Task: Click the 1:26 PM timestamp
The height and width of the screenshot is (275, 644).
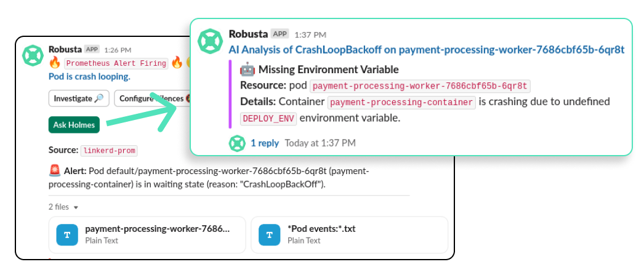Action: point(118,50)
